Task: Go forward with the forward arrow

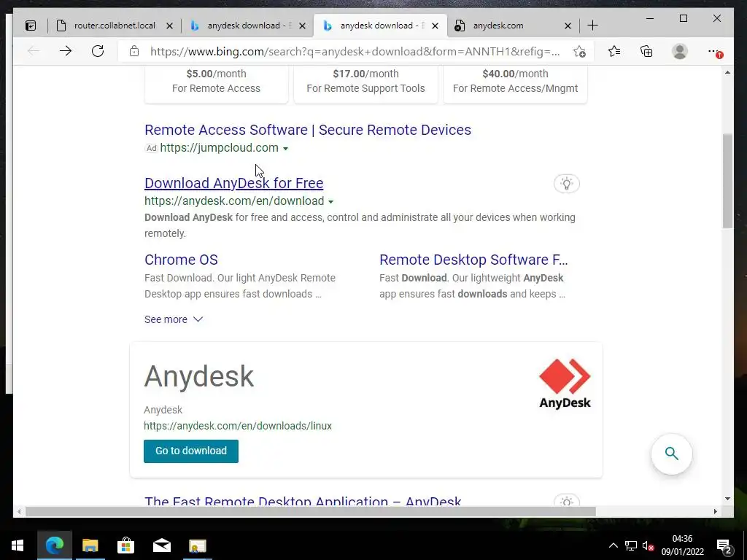Action: pos(66,51)
